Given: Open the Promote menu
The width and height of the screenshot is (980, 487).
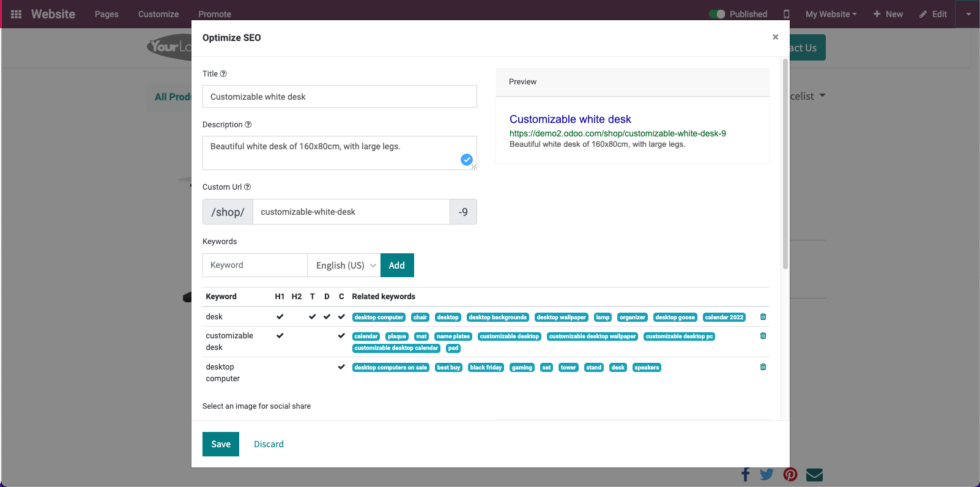Looking at the screenshot, I should (215, 14).
